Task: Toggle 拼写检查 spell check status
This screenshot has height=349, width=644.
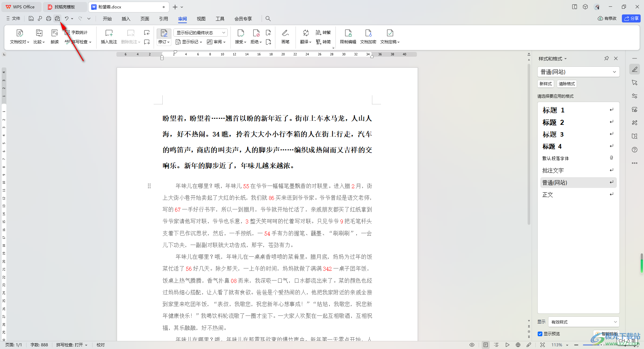Action: [x=71, y=345]
